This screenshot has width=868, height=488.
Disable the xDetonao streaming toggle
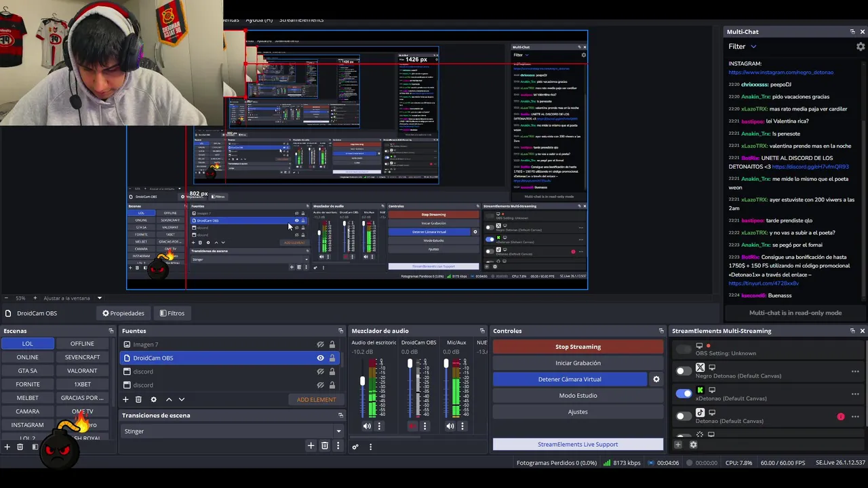click(684, 393)
